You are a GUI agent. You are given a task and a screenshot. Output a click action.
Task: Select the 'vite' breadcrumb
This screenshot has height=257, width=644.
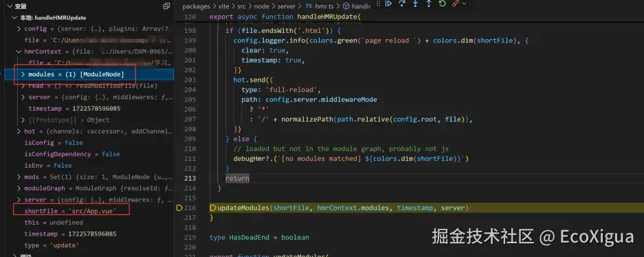[x=224, y=6]
